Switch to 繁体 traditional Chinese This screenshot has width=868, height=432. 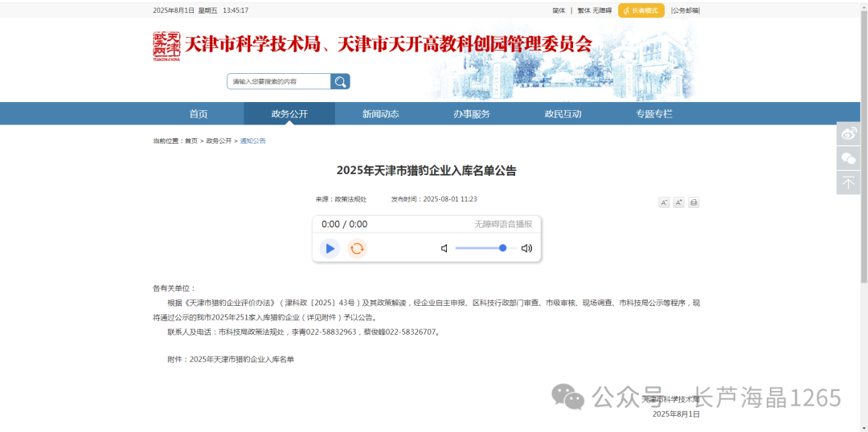(x=583, y=10)
